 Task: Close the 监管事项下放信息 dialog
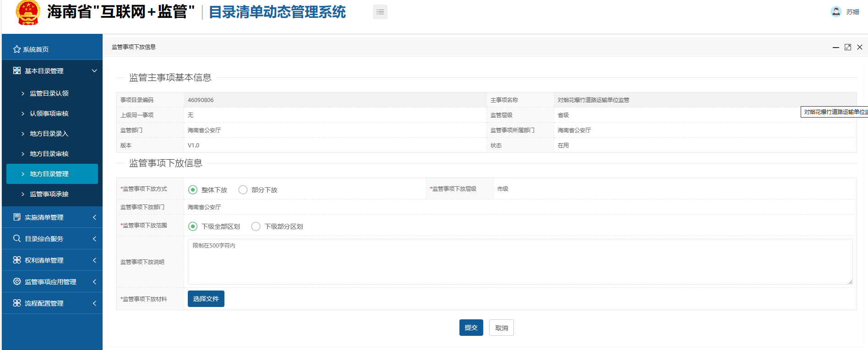(x=860, y=47)
